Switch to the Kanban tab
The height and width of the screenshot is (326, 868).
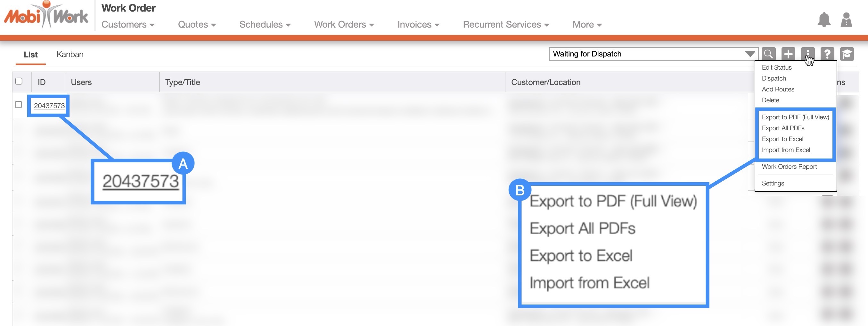click(70, 54)
